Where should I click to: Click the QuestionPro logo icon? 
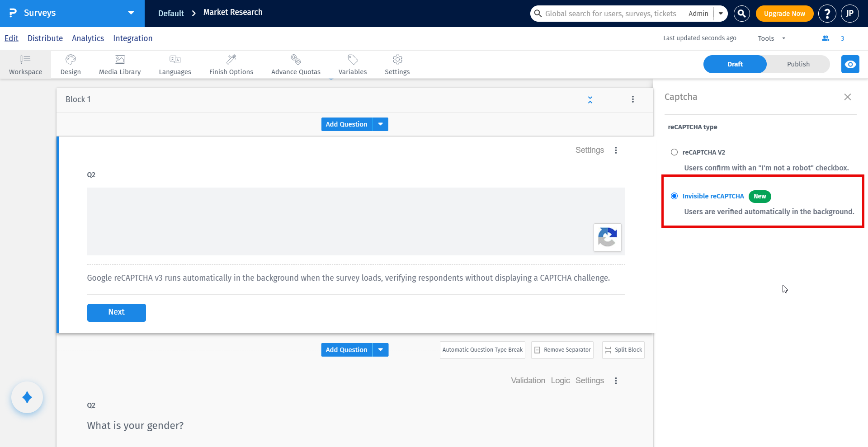point(13,13)
